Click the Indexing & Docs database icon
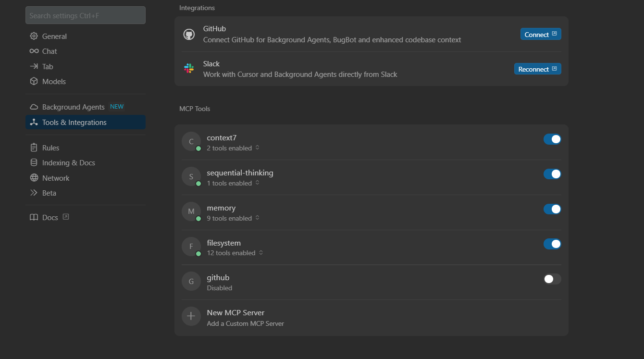Image resolution: width=644 pixels, height=359 pixels. pos(34,162)
